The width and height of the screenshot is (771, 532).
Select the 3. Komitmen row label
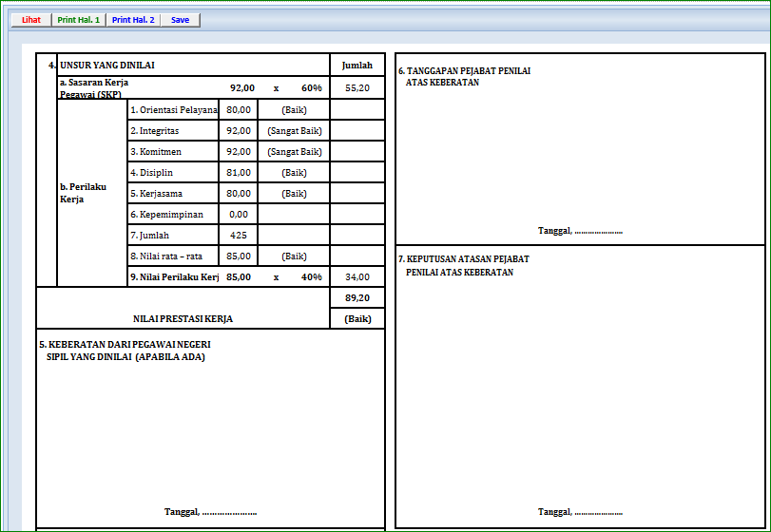pyautogui.click(x=173, y=152)
